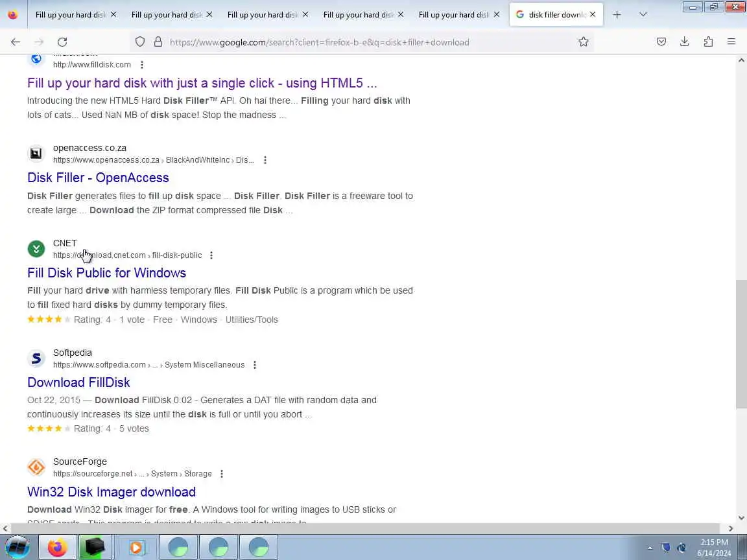Open the clock showing 2:15 PM

click(714, 548)
